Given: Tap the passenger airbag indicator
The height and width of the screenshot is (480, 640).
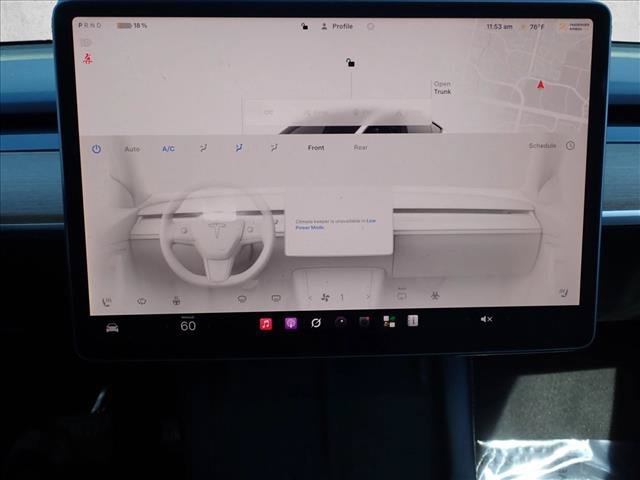Looking at the screenshot, I should (575, 27).
